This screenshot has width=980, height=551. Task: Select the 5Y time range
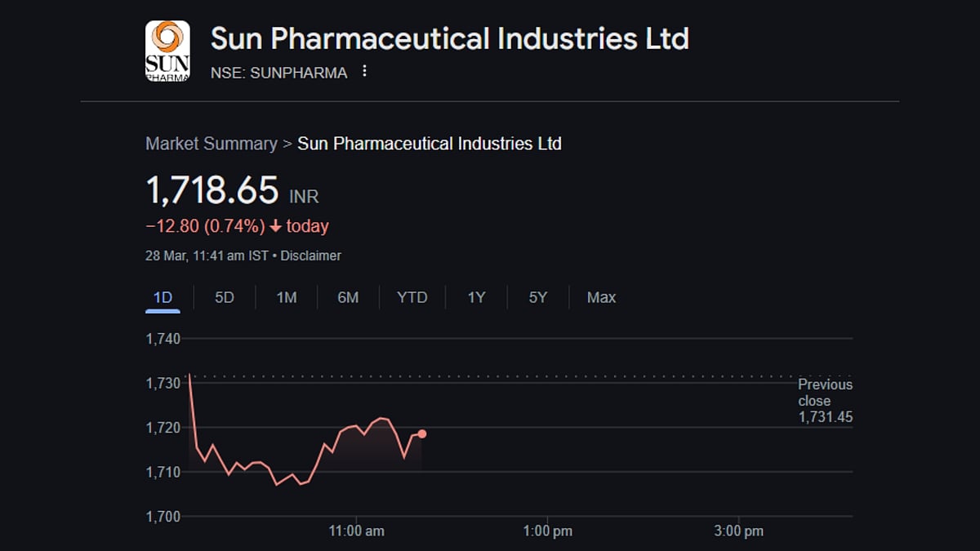coord(537,297)
